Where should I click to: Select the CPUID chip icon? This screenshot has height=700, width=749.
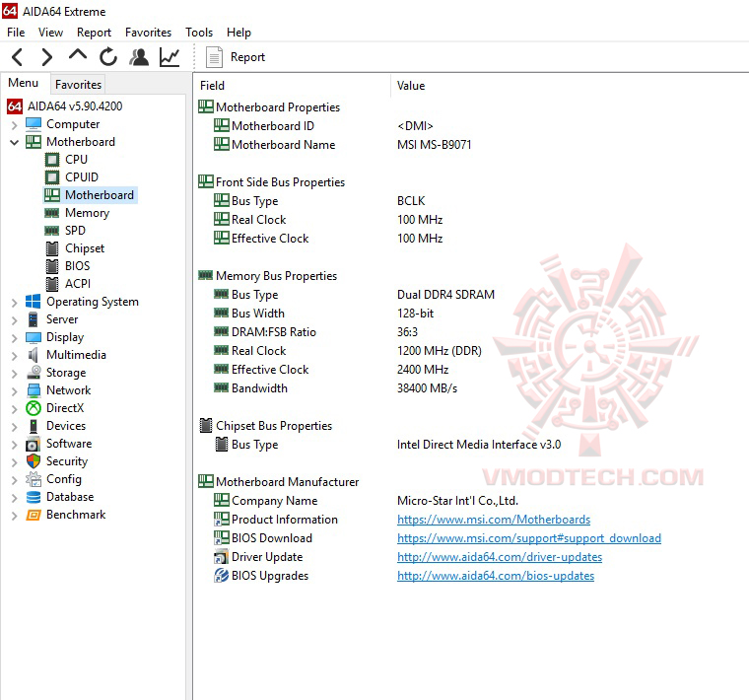[x=52, y=177]
